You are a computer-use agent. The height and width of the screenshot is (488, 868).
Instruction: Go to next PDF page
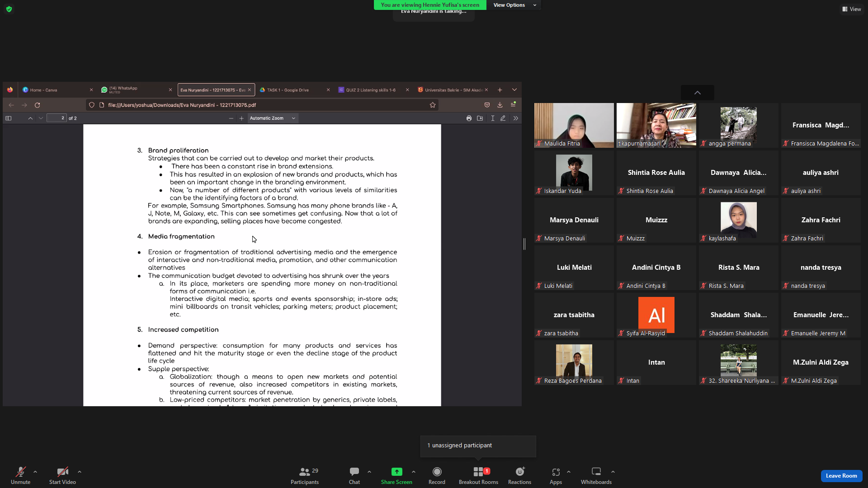click(x=41, y=118)
